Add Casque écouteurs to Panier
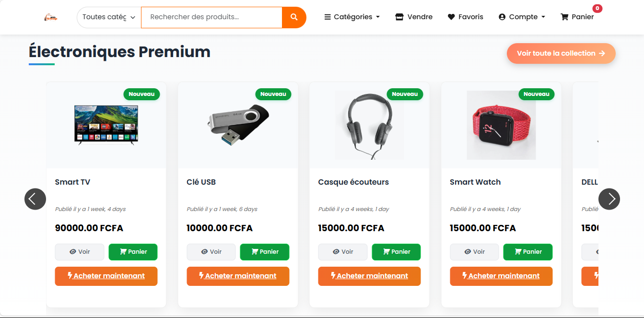Image resolution: width=644 pixels, height=318 pixels. (396, 252)
